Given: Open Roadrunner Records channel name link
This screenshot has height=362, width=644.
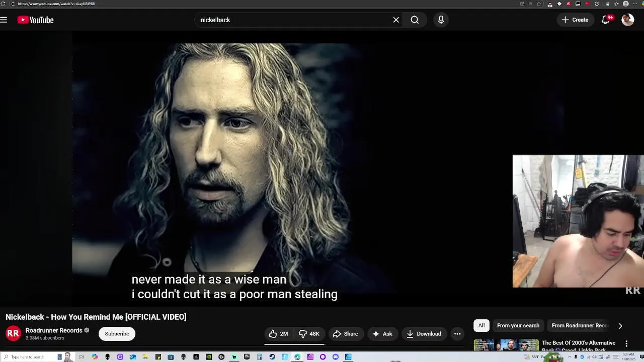Looking at the screenshot, I should (x=54, y=330).
